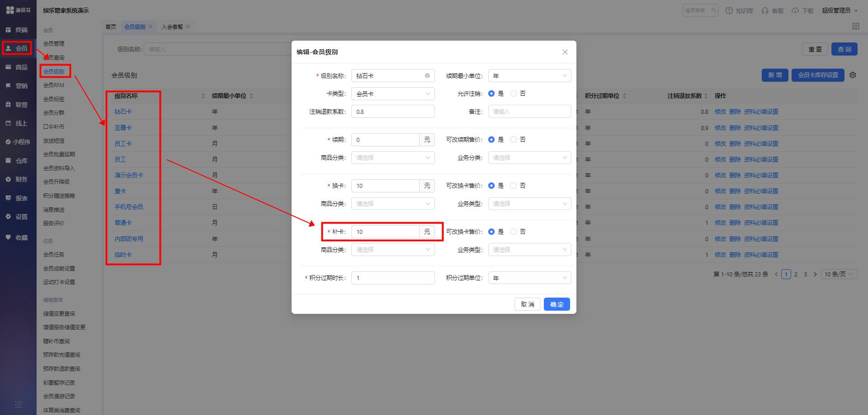Screen dimensions: 868x415
Task: Set 允许注销 to 否
Action: click(x=513, y=93)
